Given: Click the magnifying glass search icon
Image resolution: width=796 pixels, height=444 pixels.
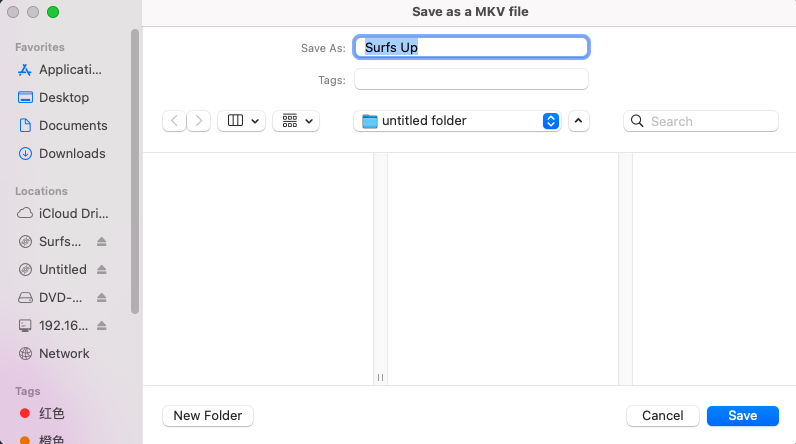Looking at the screenshot, I should pyautogui.click(x=637, y=121).
